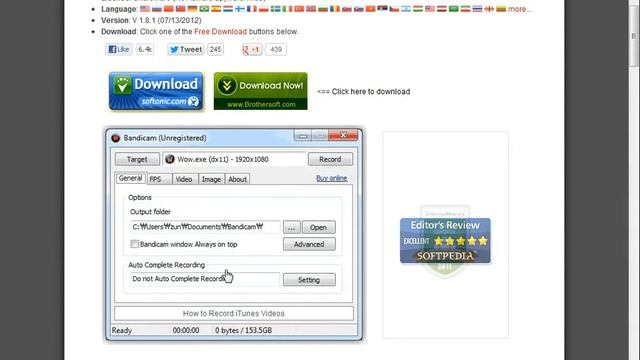
Task: Click the Record button
Action: (x=330, y=159)
